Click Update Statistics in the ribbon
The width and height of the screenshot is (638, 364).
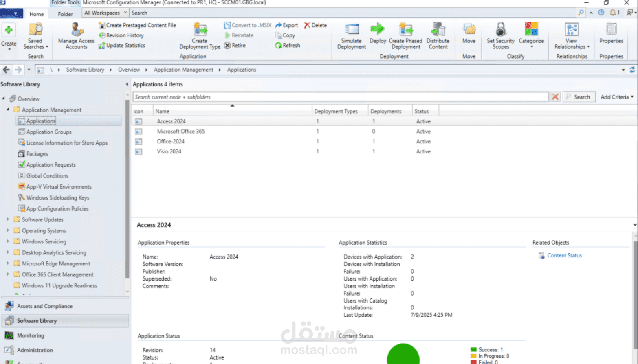coord(122,46)
